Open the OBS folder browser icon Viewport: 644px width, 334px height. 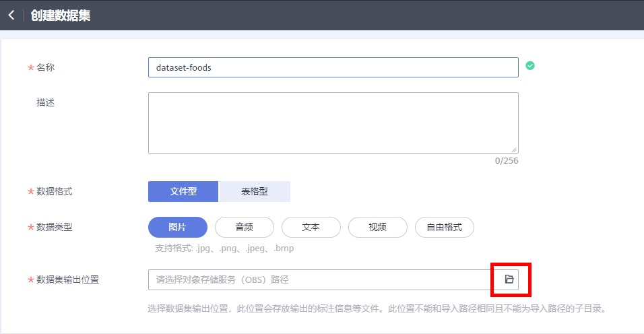(x=509, y=279)
